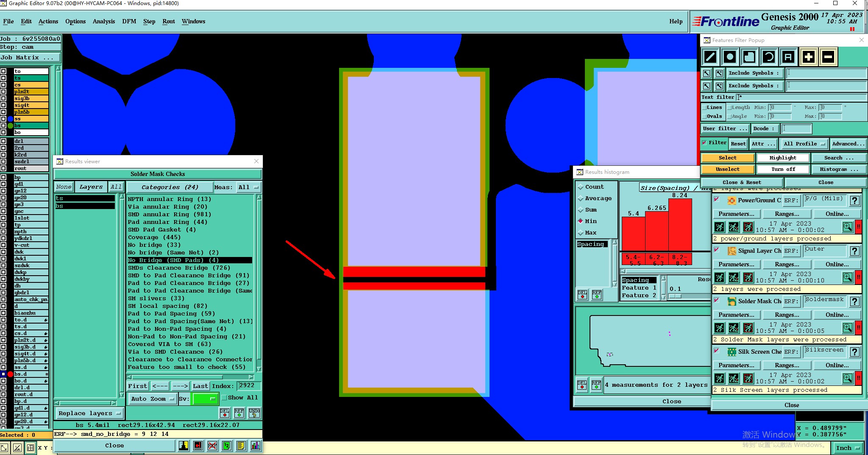Go to the Last result in Results viewer
This screenshot has height=455, width=868.
pyautogui.click(x=200, y=386)
